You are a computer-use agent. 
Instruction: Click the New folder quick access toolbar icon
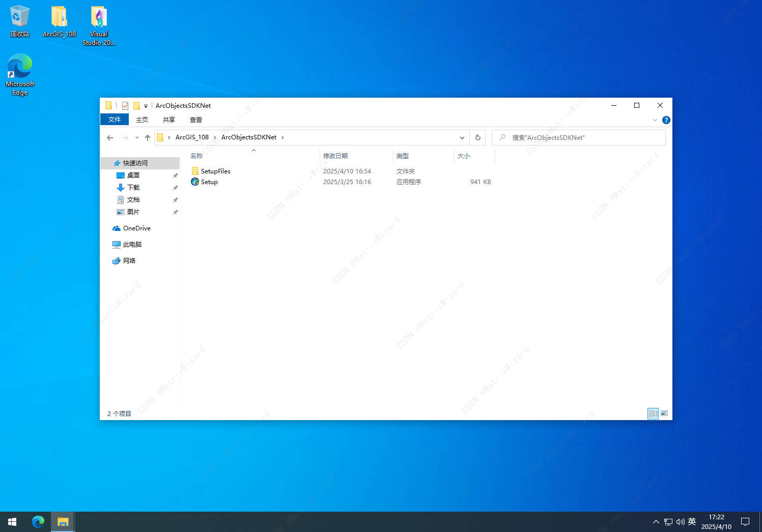point(136,106)
